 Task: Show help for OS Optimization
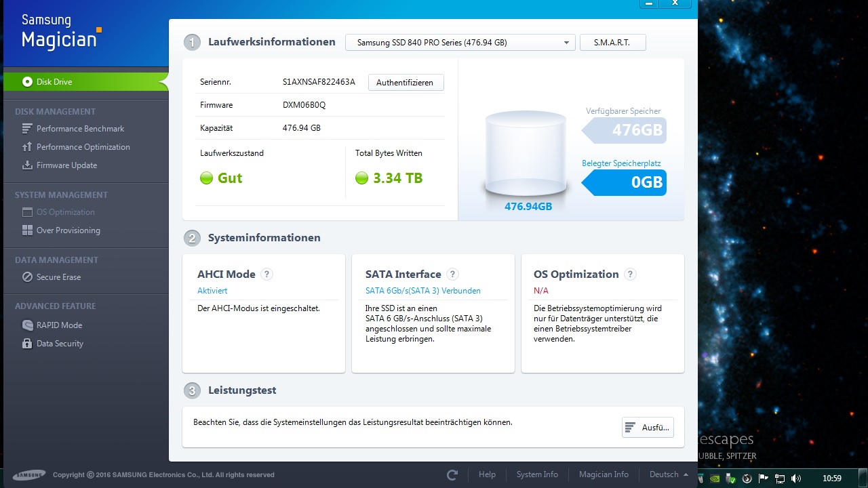[x=630, y=274]
